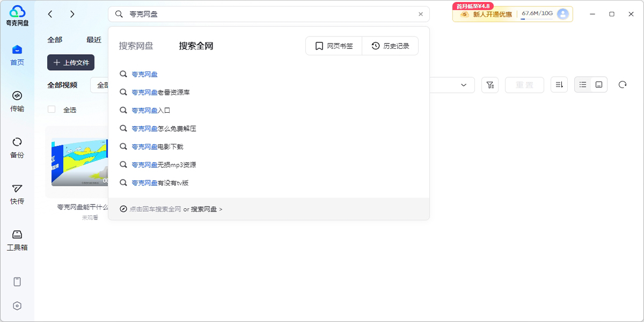The width and height of the screenshot is (644, 322).
Task: Select the 全部 files tab
Action: [x=55, y=40]
